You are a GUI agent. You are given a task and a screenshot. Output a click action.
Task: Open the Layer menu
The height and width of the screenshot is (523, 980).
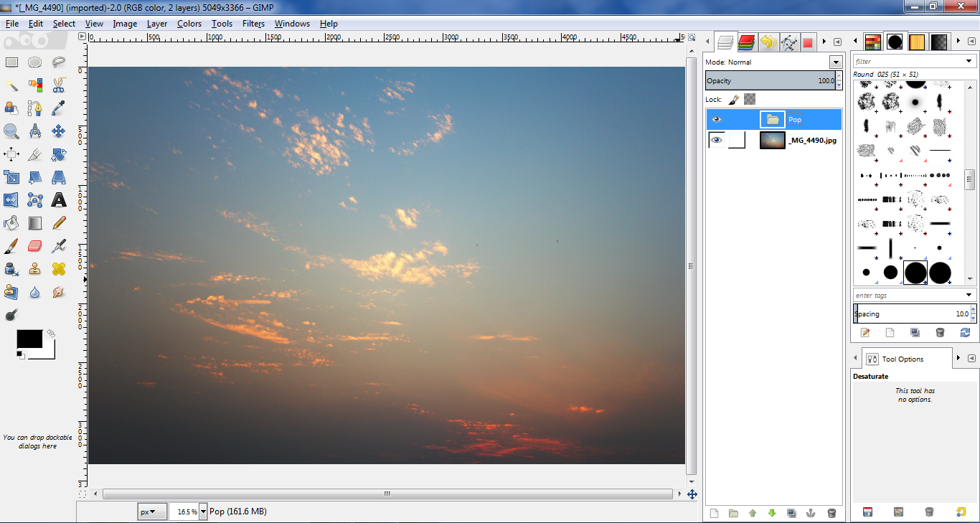(157, 24)
